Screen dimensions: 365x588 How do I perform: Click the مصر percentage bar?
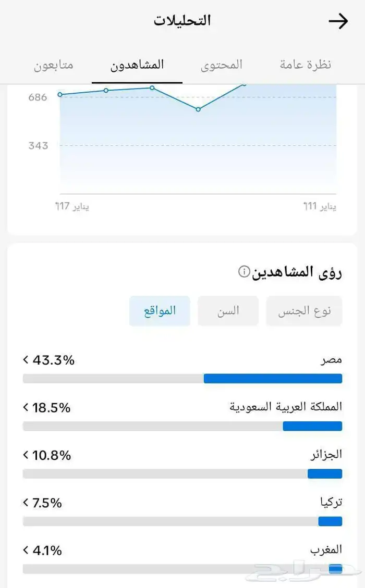(182, 379)
